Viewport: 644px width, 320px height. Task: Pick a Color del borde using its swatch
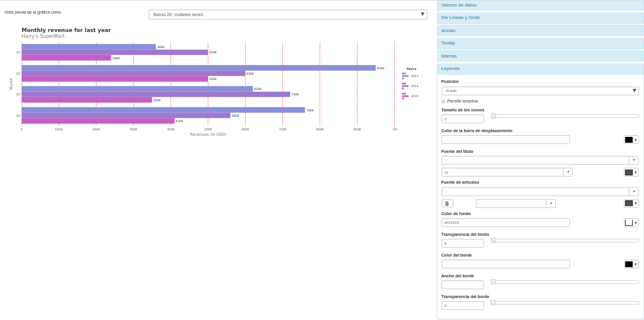(631, 264)
